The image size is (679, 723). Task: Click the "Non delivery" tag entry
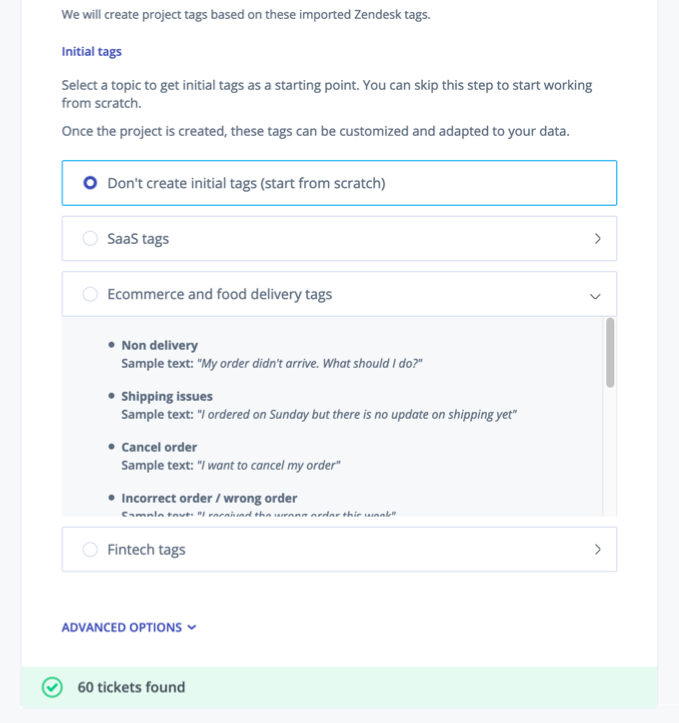[x=159, y=345]
